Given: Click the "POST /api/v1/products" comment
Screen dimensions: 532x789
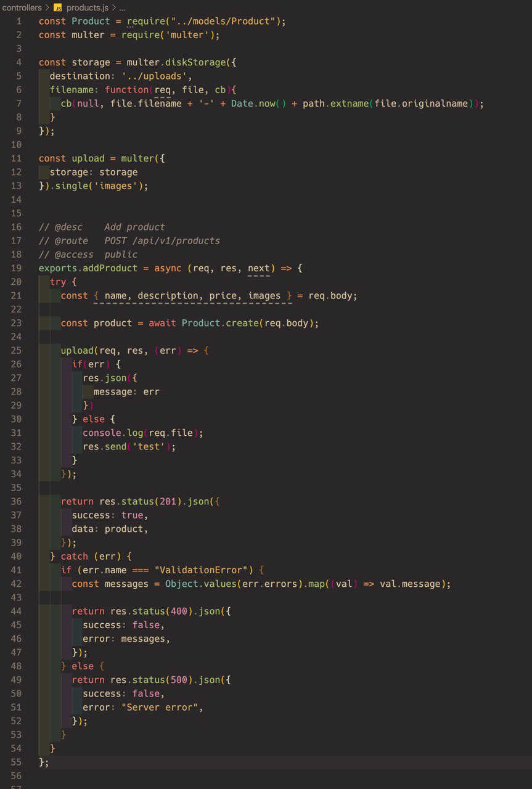Looking at the screenshot, I should pyautogui.click(x=162, y=240).
